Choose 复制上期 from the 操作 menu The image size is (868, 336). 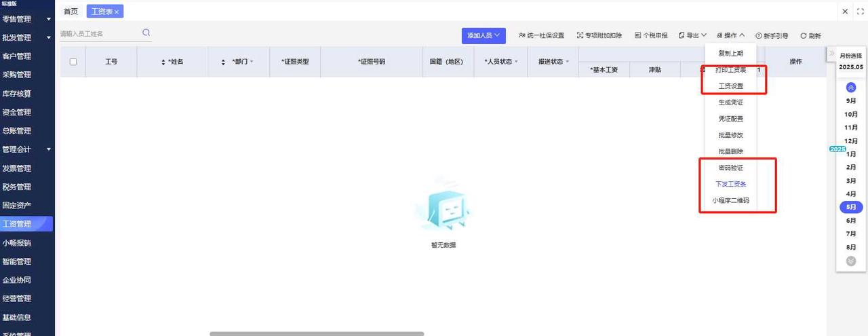pos(730,53)
